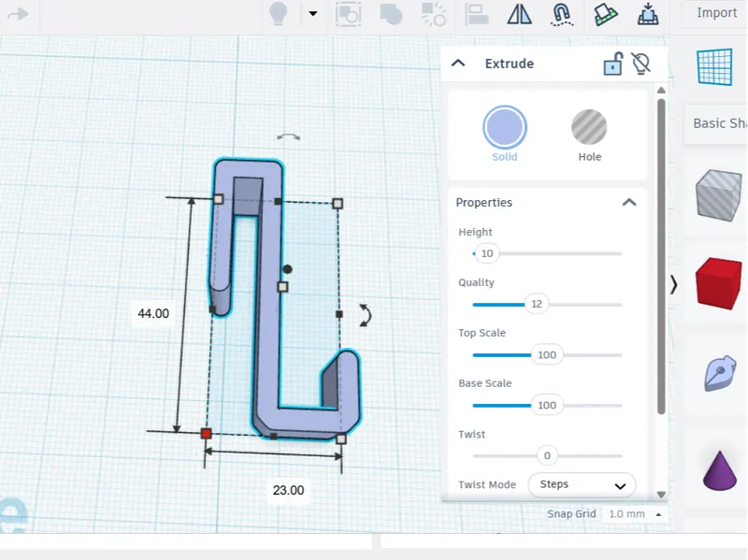Click the Quality slider handle

click(536, 304)
